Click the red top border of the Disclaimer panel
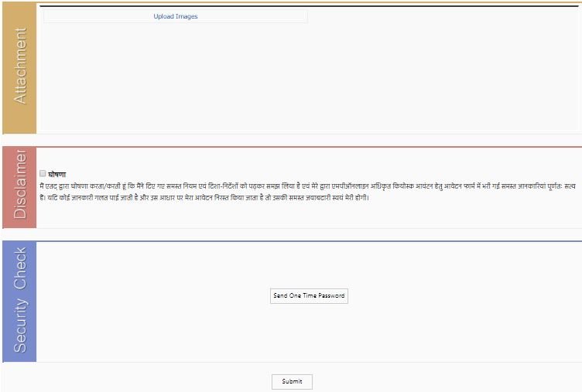Image resolution: width=582 pixels, height=392 pixels. pyautogui.click(x=309, y=147)
